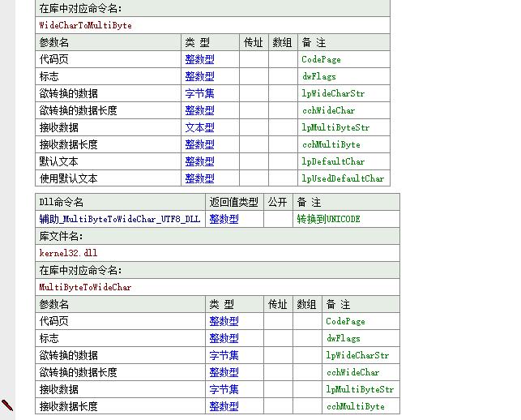Screen dimensions: 521x420
Task: Click lpWideCharStr remark in the WideCharToMultiByte table
Action: pos(333,93)
